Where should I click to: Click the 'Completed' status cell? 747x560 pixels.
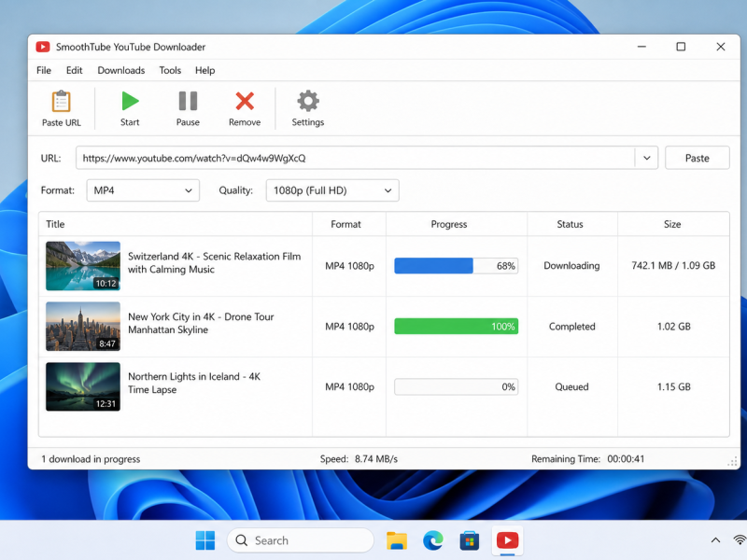point(571,326)
